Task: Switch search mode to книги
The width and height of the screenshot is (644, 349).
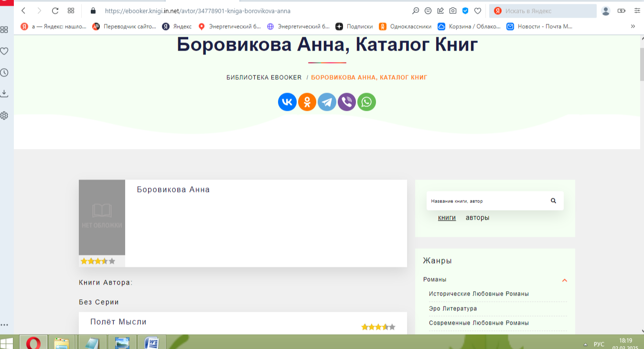Action: (x=447, y=218)
